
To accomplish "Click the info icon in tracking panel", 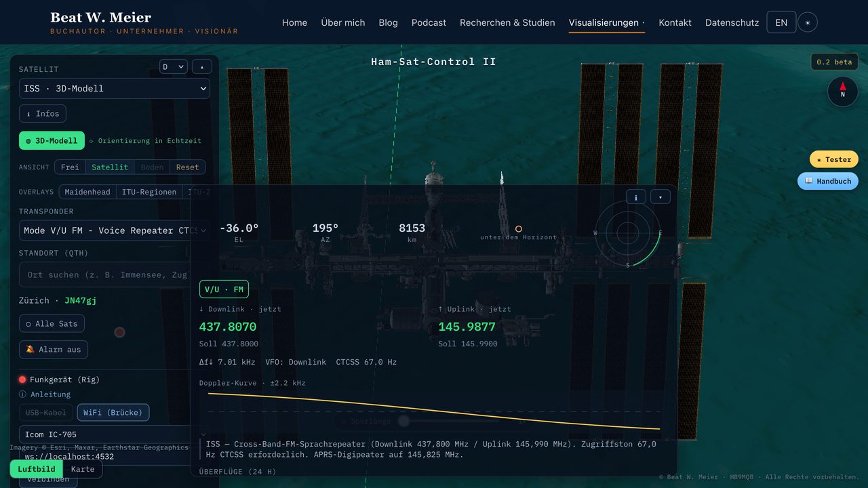I will tap(635, 197).
